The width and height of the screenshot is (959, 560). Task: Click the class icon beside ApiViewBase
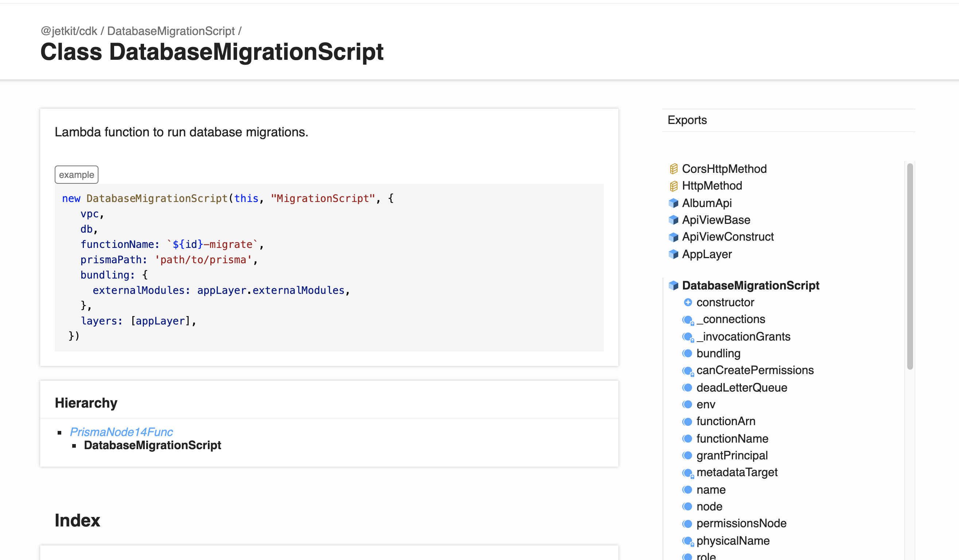coord(673,220)
